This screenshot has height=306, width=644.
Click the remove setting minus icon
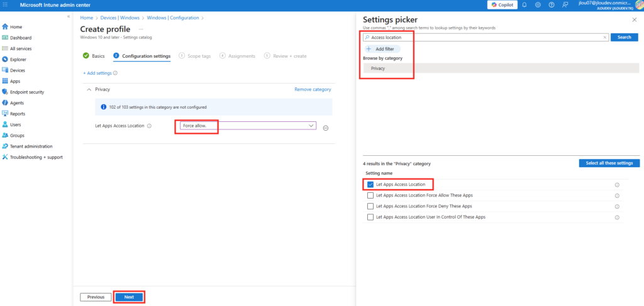[326, 128]
